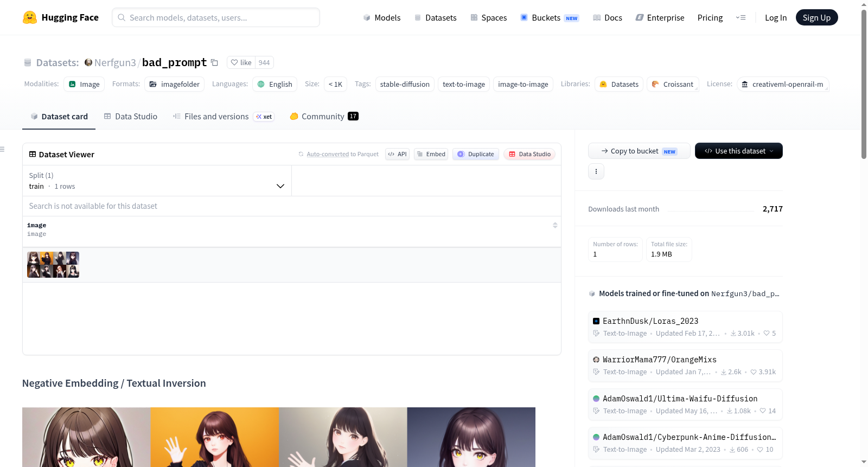The width and height of the screenshot is (868, 467).
Task: Like the bad_prompt dataset
Action: (x=241, y=62)
